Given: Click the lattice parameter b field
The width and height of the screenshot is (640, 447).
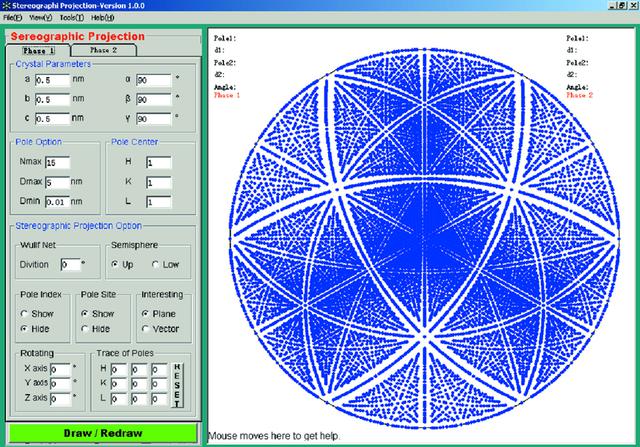Looking at the screenshot, I should [53, 100].
